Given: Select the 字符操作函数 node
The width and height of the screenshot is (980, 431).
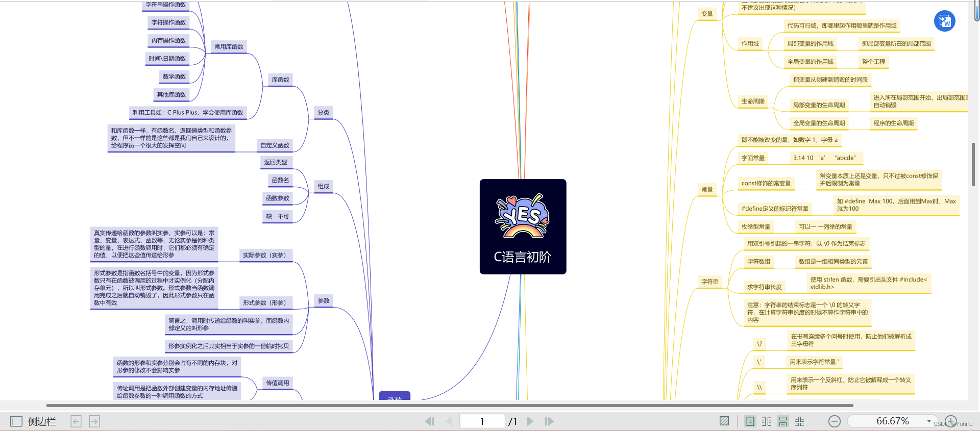Looking at the screenshot, I should 168,22.
